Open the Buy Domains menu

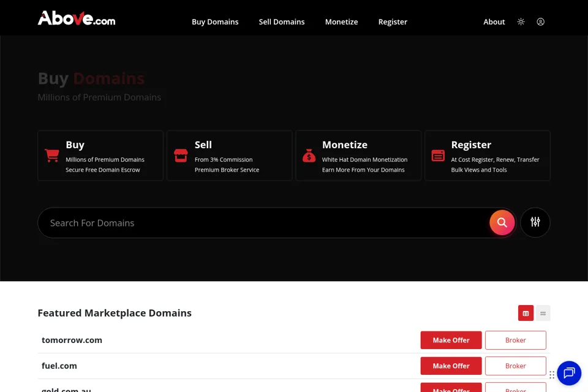click(215, 22)
